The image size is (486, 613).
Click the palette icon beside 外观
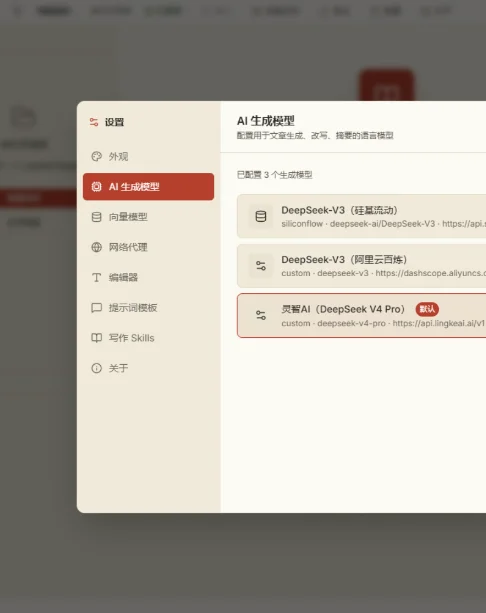pos(96,156)
